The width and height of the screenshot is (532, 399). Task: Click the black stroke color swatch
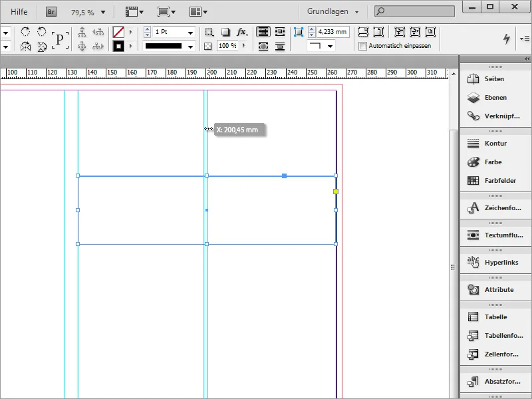coord(118,46)
